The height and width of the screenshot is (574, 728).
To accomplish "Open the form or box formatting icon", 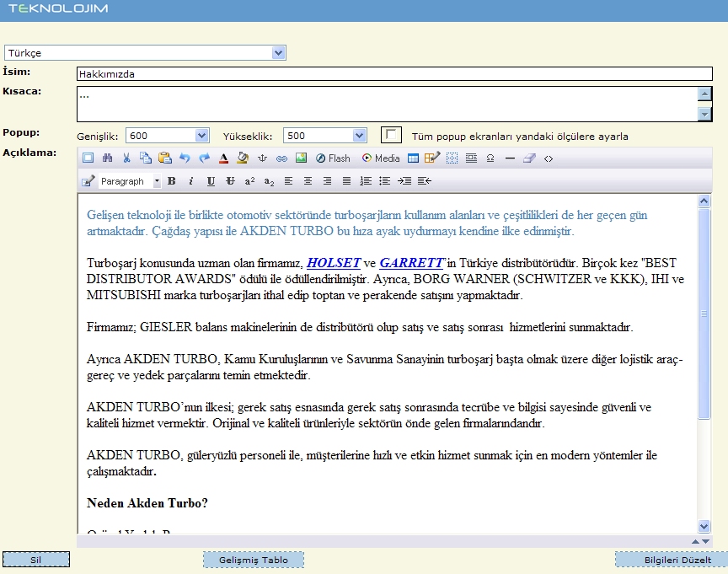I will tap(471, 158).
